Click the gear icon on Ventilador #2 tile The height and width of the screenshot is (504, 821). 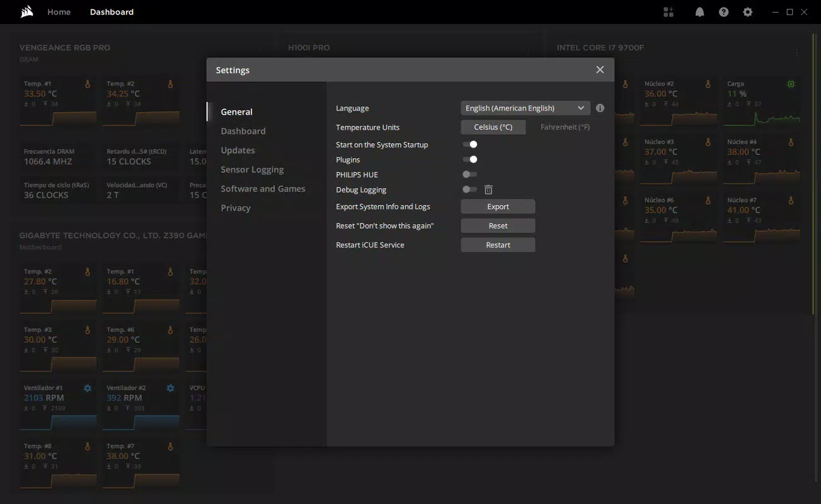pyautogui.click(x=170, y=388)
